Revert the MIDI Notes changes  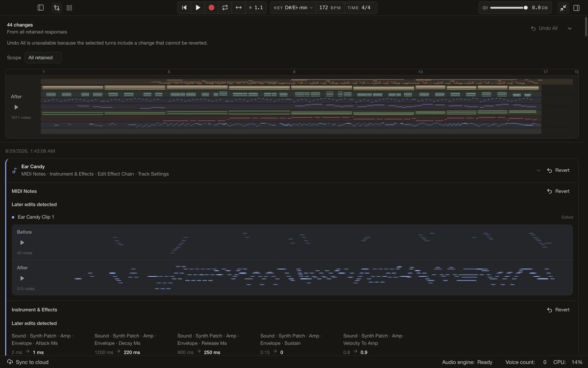click(x=558, y=191)
